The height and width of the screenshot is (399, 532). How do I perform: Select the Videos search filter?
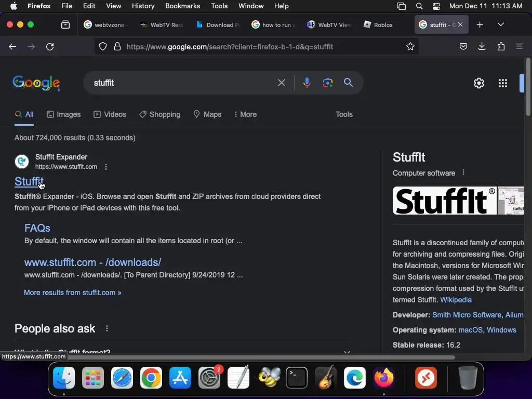click(x=110, y=114)
